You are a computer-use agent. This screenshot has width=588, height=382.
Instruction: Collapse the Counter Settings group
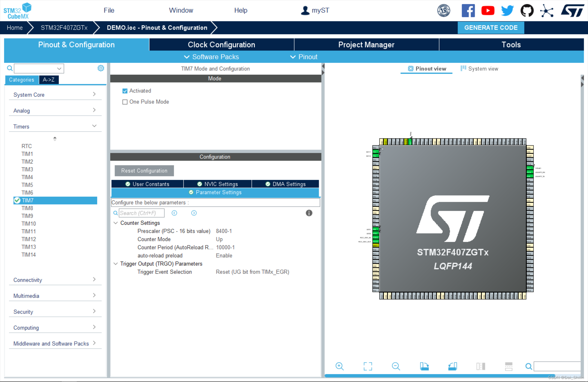tap(116, 223)
